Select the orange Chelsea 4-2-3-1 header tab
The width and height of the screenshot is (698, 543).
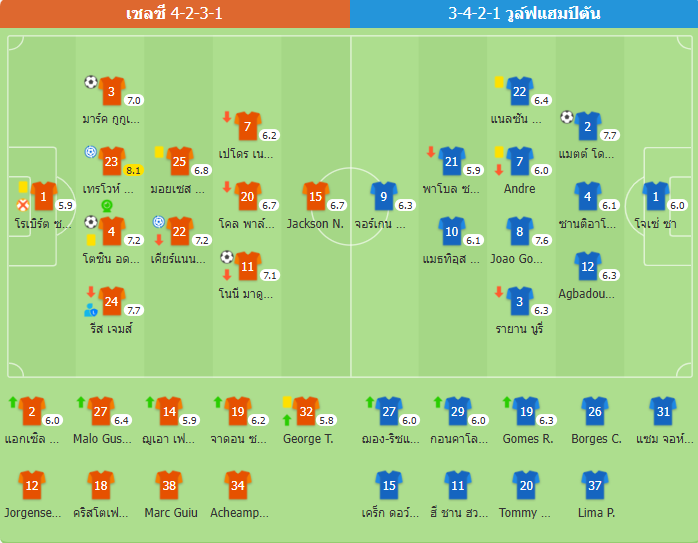pos(175,14)
